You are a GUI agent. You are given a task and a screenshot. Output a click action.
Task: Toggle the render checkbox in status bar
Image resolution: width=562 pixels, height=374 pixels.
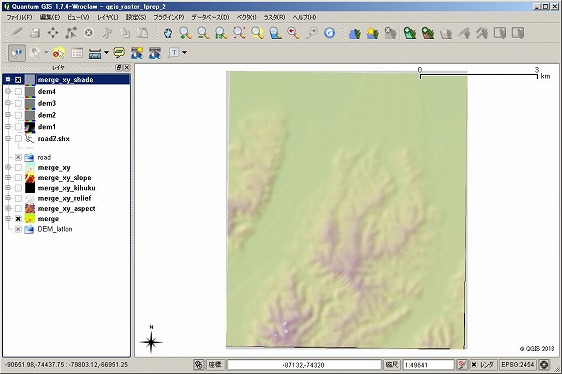(474, 365)
